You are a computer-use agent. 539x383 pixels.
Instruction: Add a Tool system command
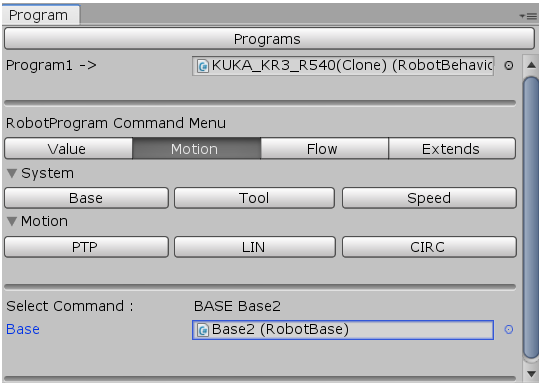point(254,198)
